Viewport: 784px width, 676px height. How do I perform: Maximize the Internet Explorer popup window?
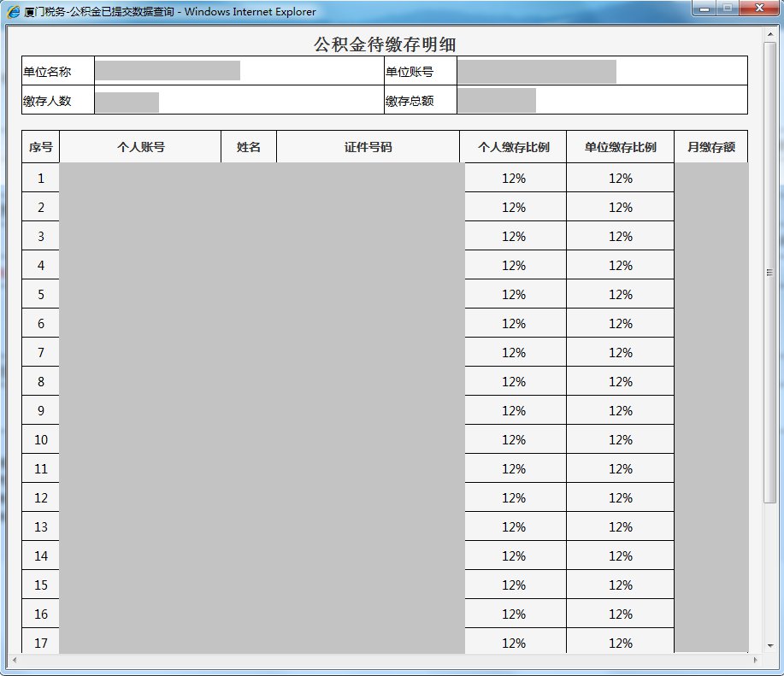pyautogui.click(x=728, y=9)
